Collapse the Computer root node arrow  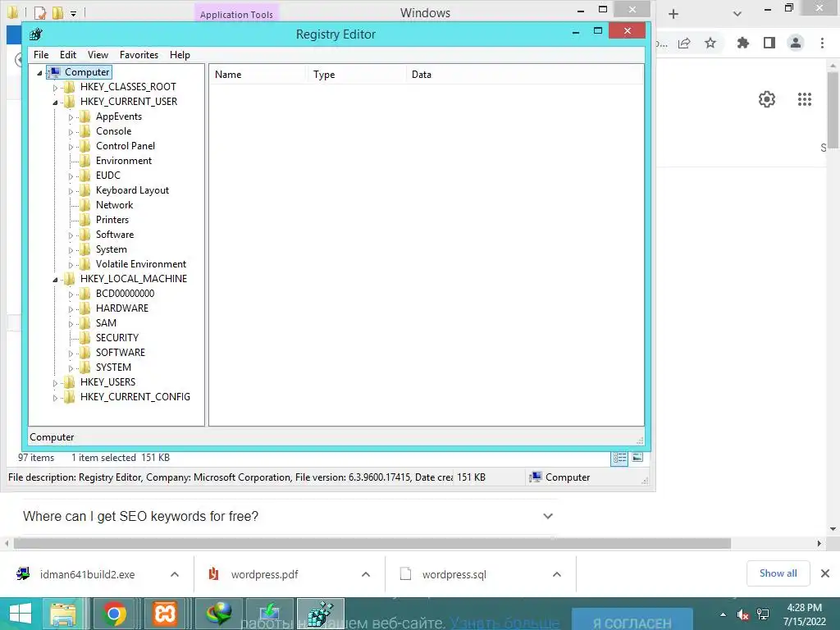(39, 73)
